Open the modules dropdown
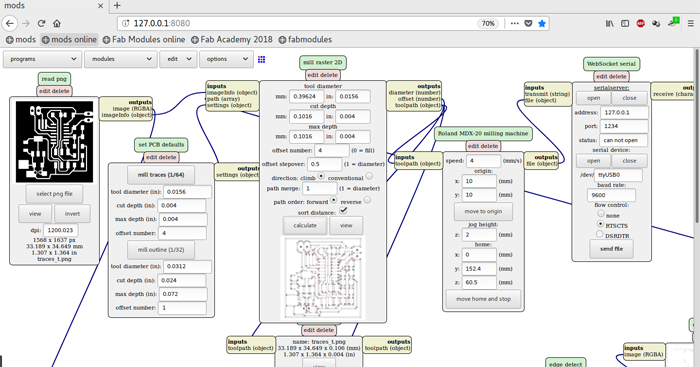This screenshot has width=700, height=367. point(121,59)
